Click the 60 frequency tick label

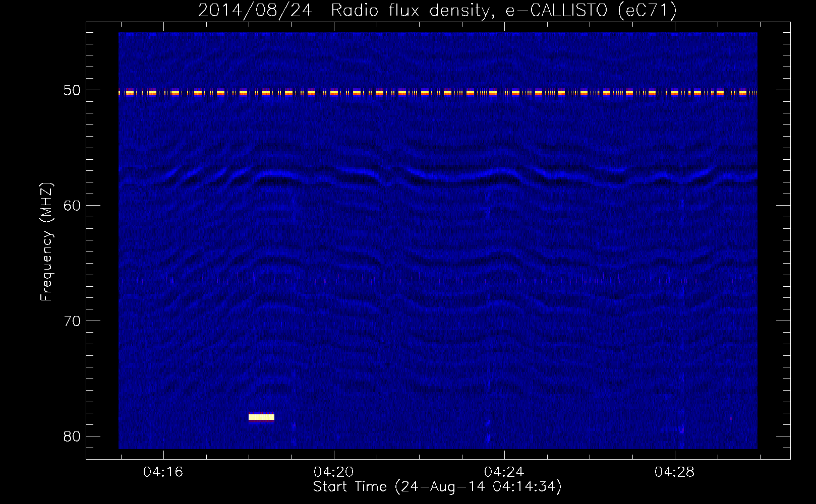point(72,206)
